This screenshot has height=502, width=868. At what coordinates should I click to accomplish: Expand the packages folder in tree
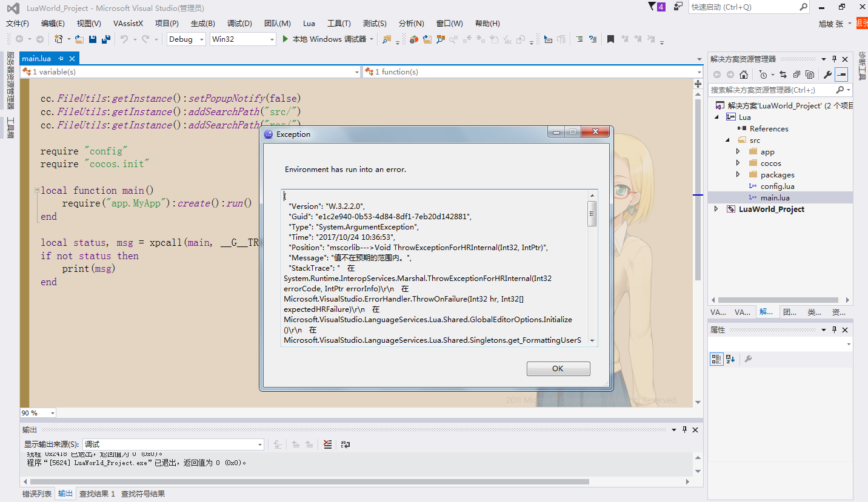[738, 174]
